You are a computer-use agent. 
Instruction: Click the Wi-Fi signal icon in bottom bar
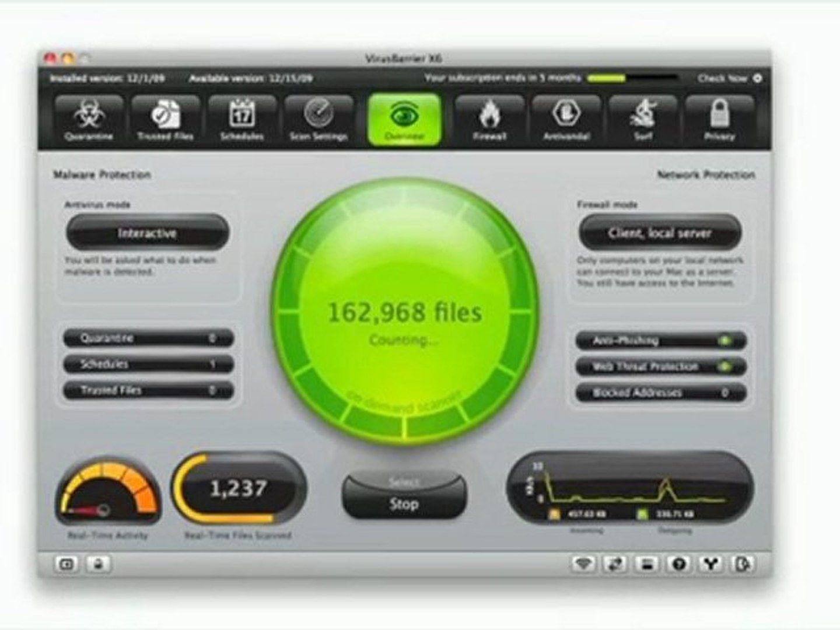point(583,564)
